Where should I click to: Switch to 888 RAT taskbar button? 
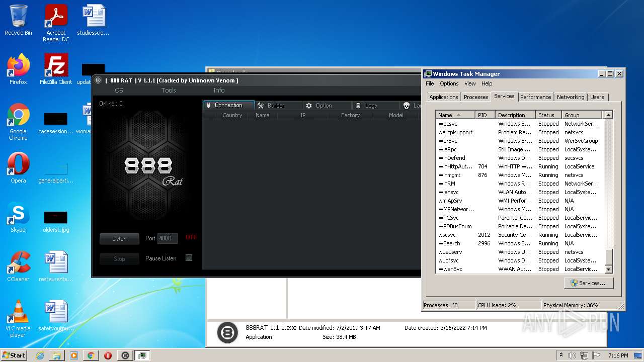point(125,355)
